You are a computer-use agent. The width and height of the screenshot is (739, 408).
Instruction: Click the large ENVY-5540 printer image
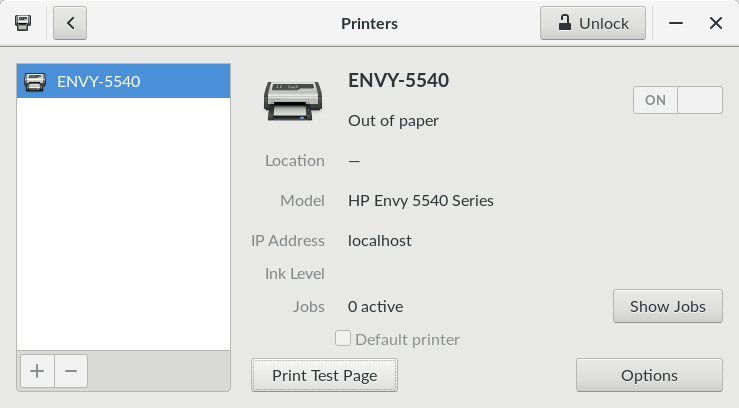293,100
